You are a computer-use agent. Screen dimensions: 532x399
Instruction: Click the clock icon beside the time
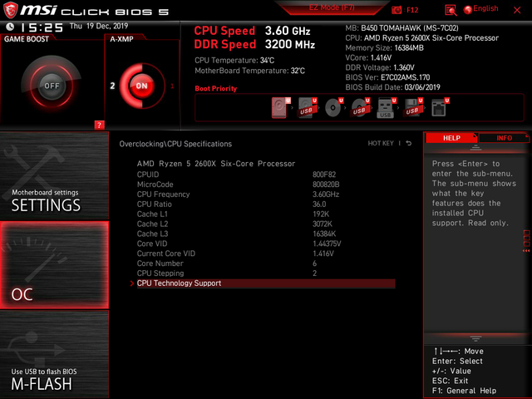tap(10, 27)
